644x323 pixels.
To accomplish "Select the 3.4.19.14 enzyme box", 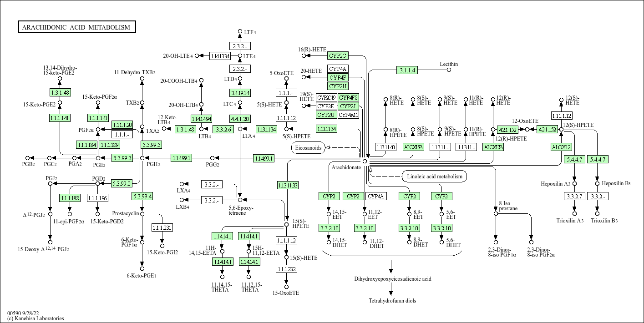I will (240, 93).
